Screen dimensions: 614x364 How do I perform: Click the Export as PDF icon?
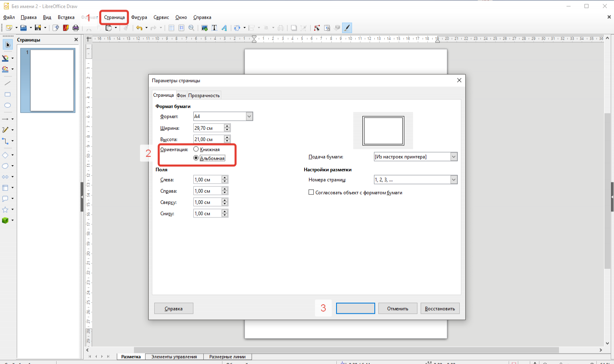66,28
